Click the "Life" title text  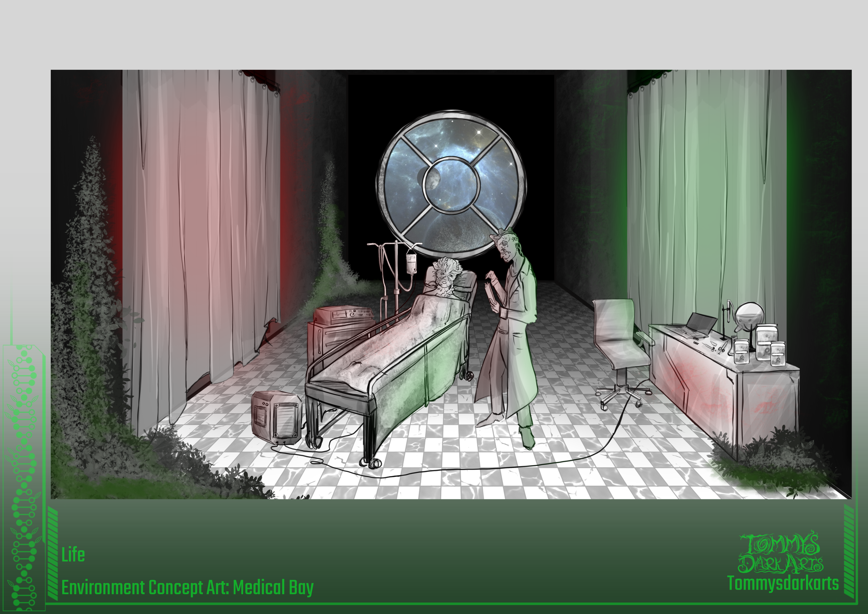pyautogui.click(x=73, y=555)
